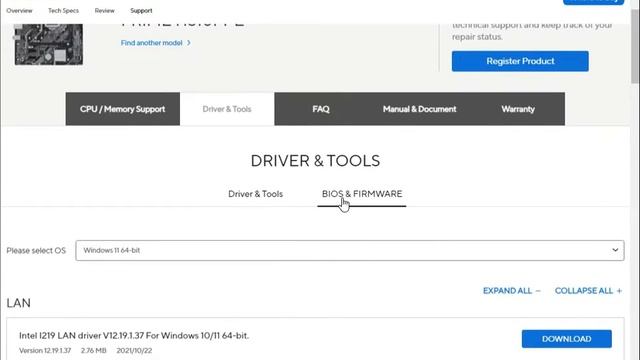Click the 2.76 MB file size text
Viewport: 640px width, 360px height.
[93, 351]
